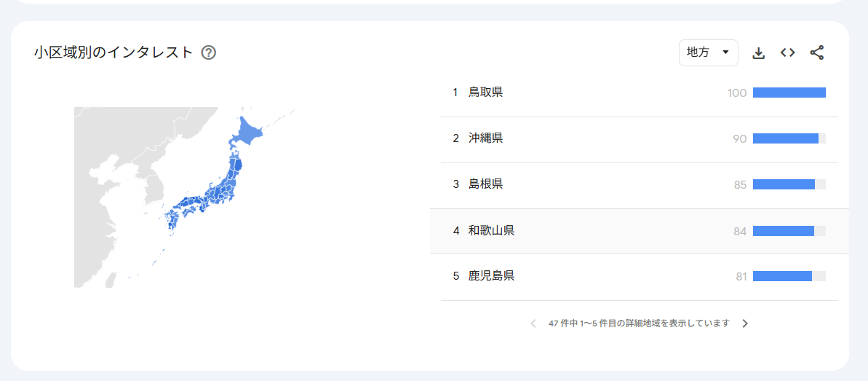Image resolution: width=868 pixels, height=381 pixels.
Task: Click the 84 value bar for 和歌山県
Action: pyautogui.click(x=789, y=231)
